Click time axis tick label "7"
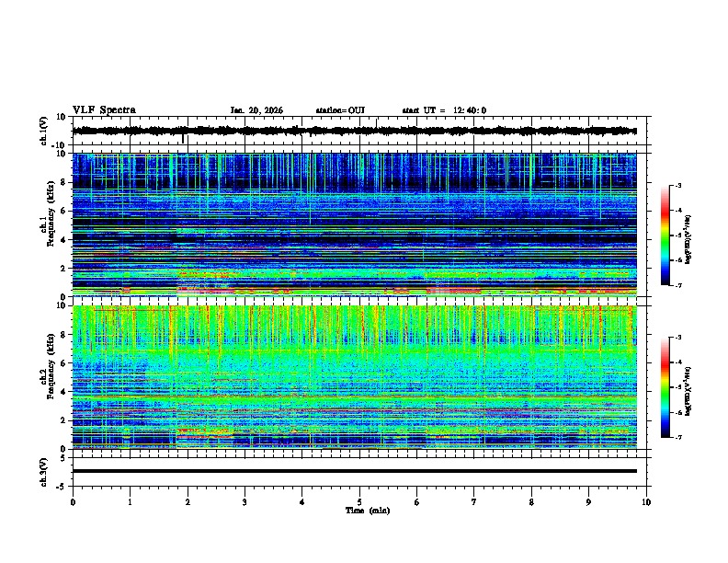 tap(474, 502)
